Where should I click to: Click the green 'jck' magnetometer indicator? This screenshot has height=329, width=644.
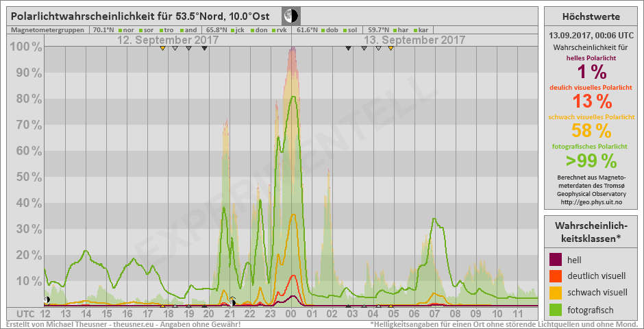point(234,30)
